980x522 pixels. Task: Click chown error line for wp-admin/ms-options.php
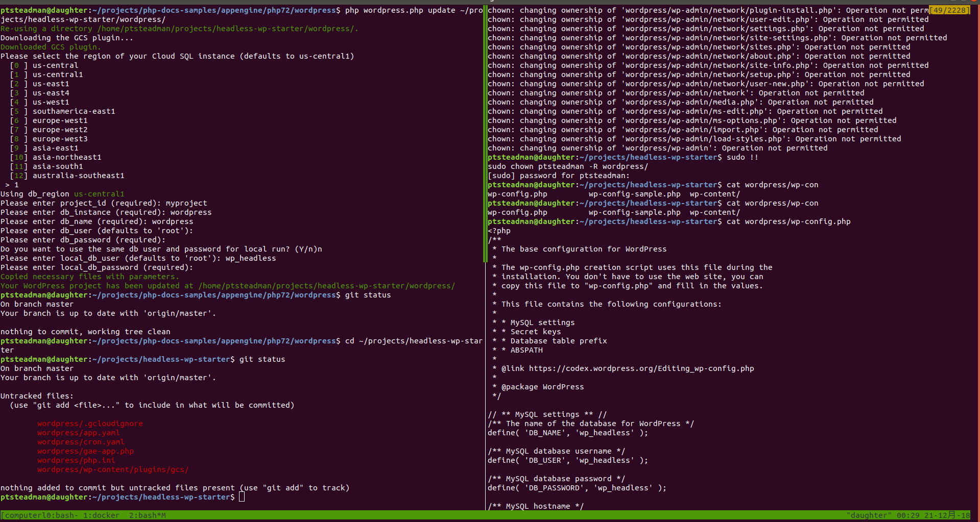pos(692,120)
